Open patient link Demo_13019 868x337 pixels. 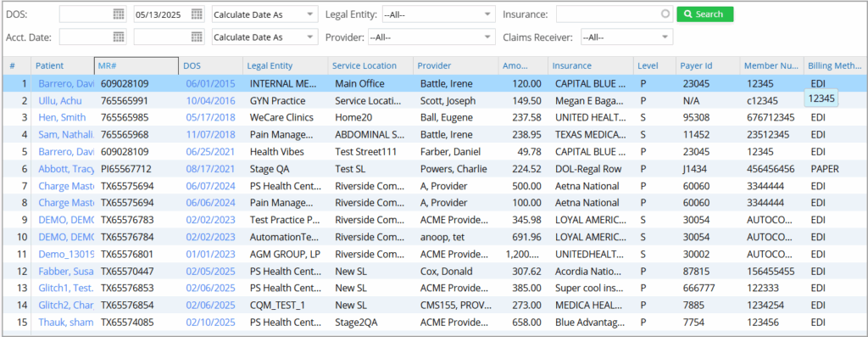point(66,255)
